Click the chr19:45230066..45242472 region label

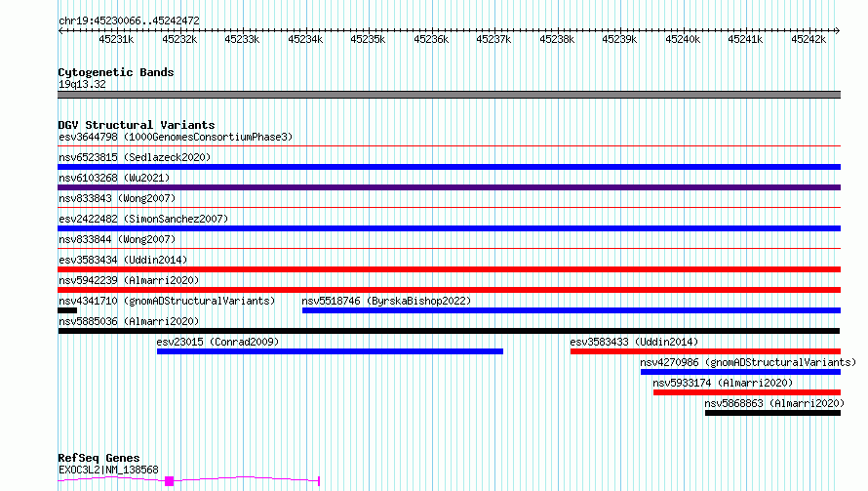129,20
